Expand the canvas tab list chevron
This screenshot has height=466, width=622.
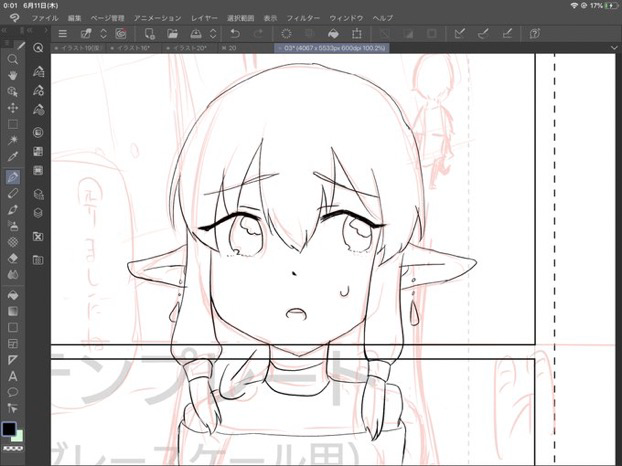click(x=614, y=48)
